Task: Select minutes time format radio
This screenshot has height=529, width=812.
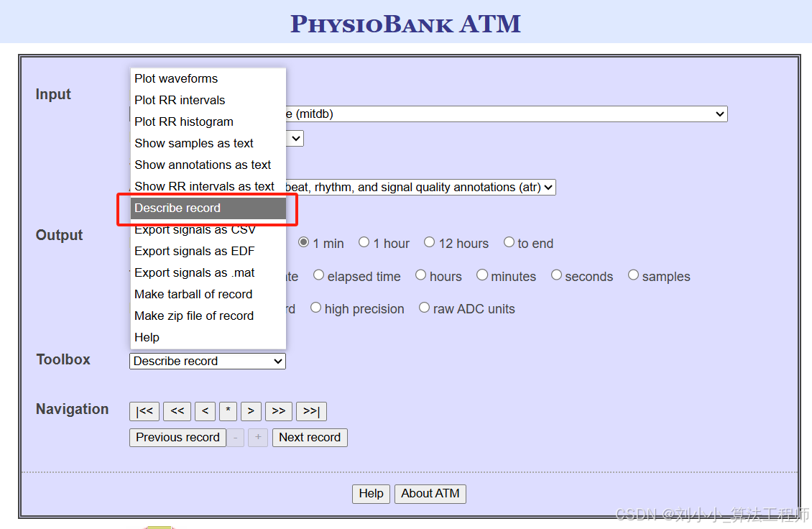Action: click(x=482, y=275)
